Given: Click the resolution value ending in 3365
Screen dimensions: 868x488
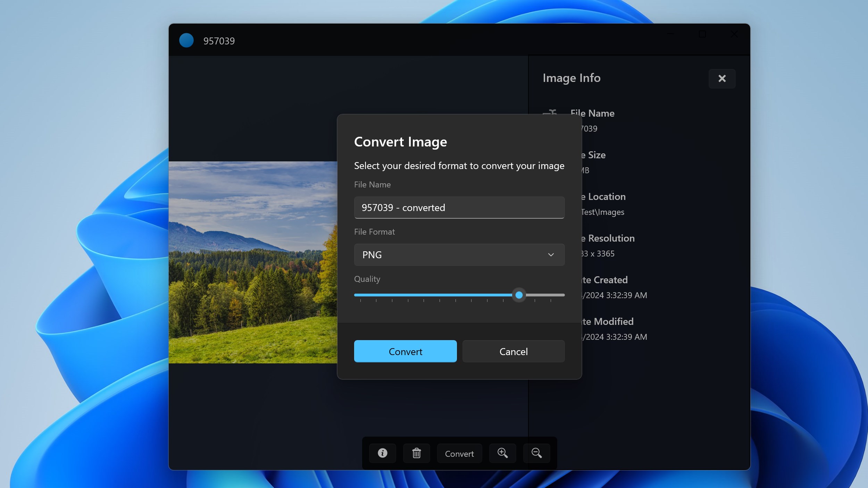Looking at the screenshot, I should tap(598, 254).
